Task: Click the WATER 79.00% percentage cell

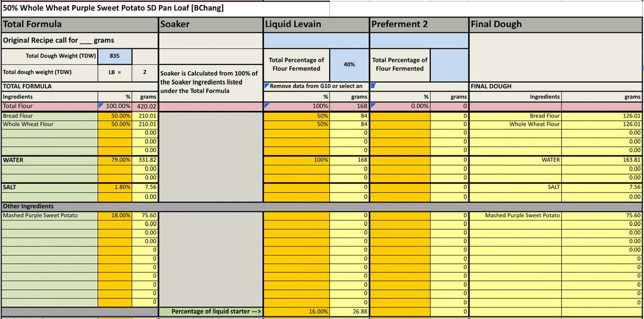Action: (x=115, y=159)
